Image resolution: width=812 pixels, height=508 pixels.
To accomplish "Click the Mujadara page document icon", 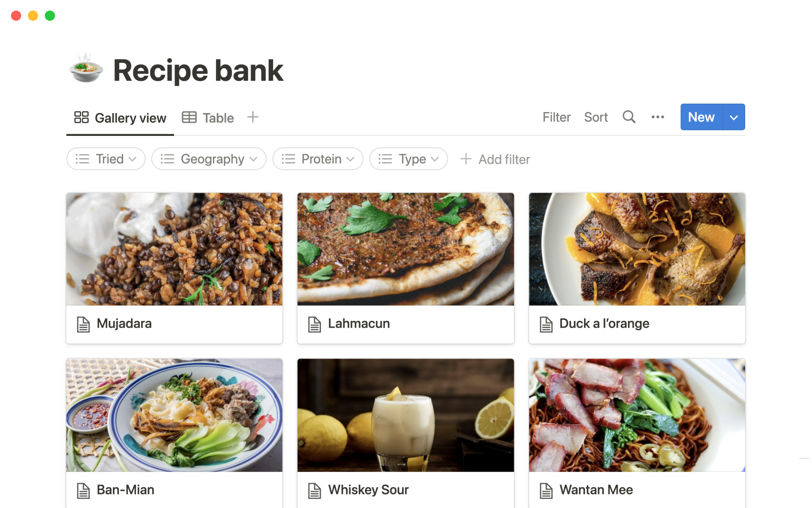I will [x=83, y=324].
